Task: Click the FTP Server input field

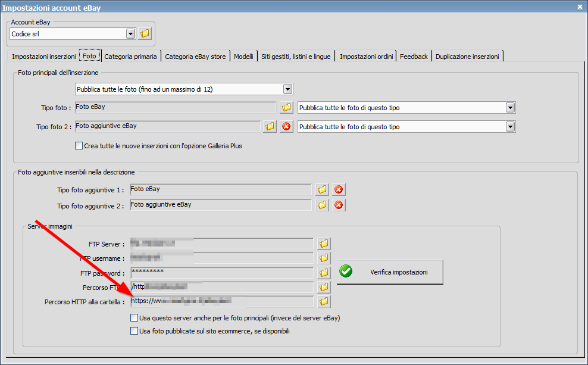Action: (x=221, y=244)
